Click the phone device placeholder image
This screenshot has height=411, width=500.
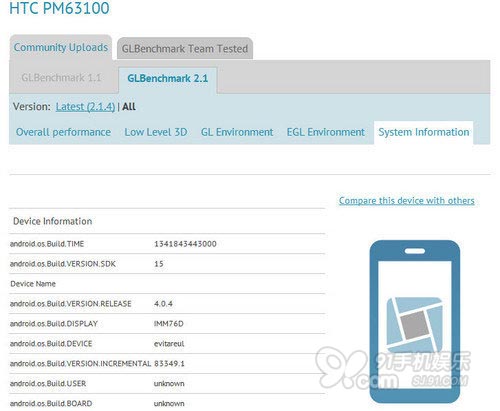(415, 322)
